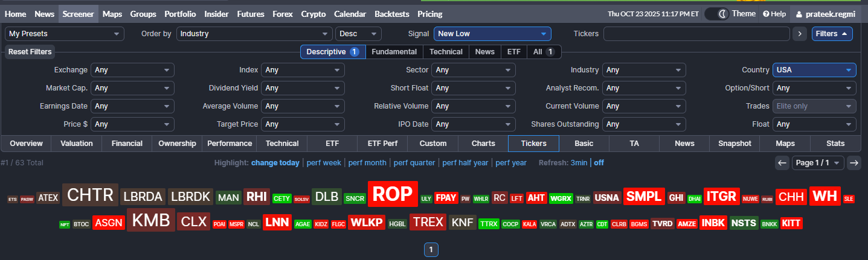Open the Market Cap. dropdown

click(132, 88)
